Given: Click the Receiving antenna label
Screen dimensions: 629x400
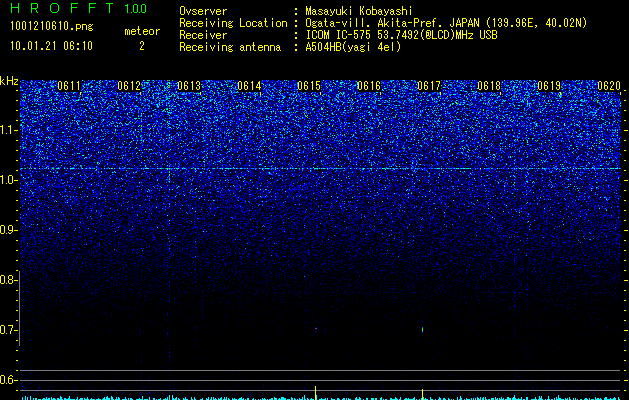Looking at the screenshot, I should [230, 47].
